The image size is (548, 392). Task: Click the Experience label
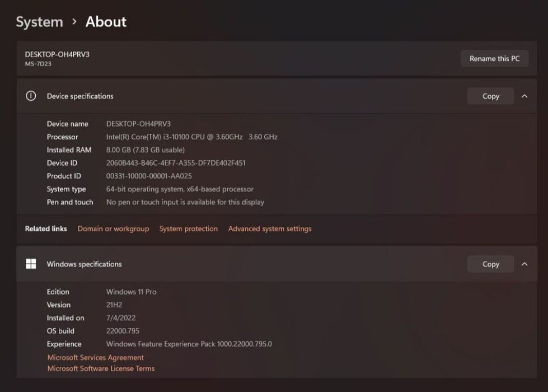click(x=64, y=344)
